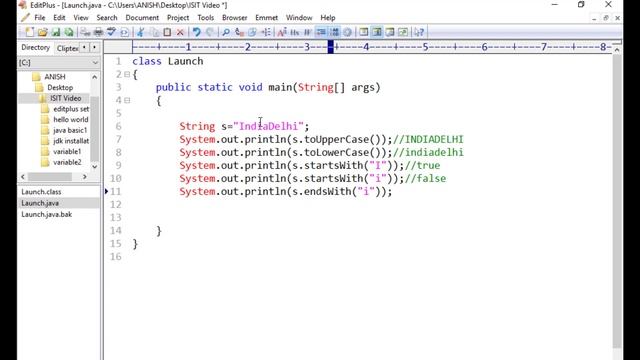Screen dimensions: 640x360
Task: Click the Spell check icon
Action: point(111,32)
